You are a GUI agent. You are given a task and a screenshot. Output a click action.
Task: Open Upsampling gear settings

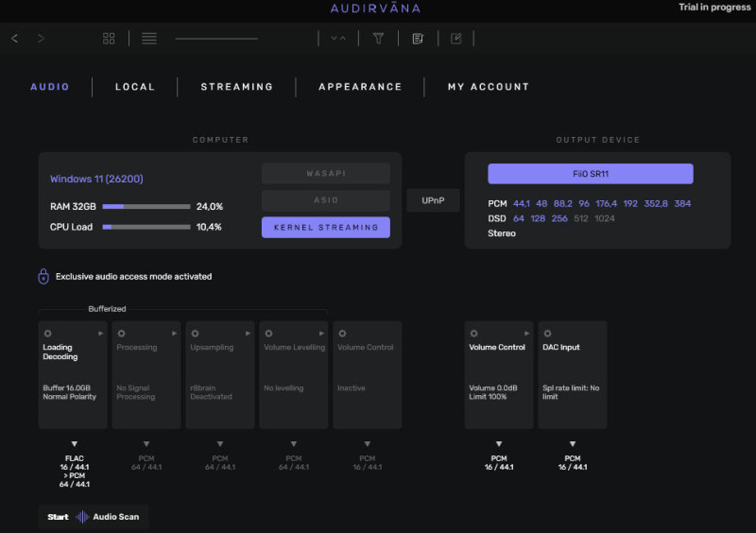(x=195, y=334)
